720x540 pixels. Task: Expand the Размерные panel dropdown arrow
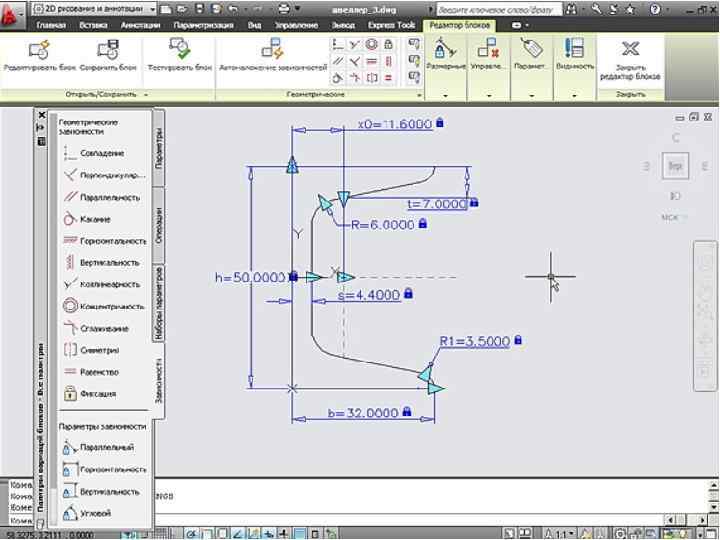[445, 96]
